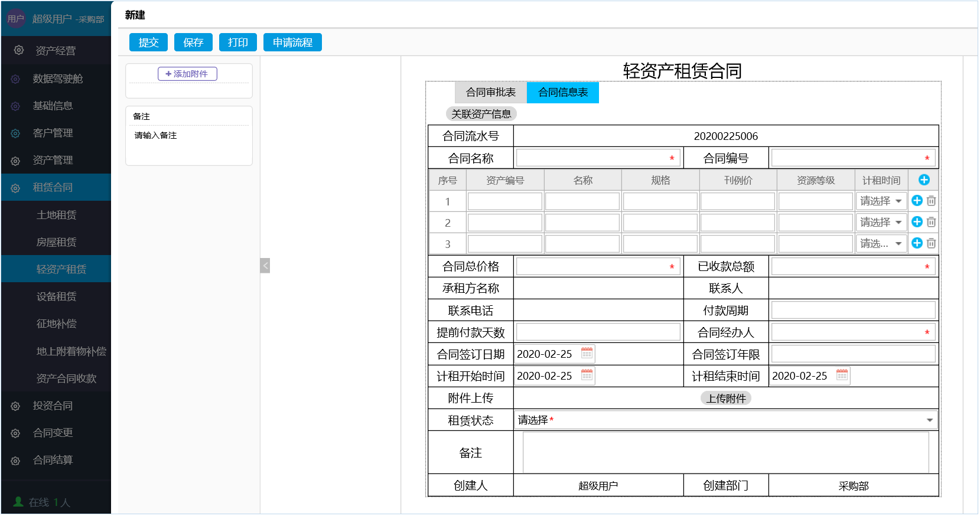
Task: Open 计租时间 dropdown in row 1
Action: (881, 201)
